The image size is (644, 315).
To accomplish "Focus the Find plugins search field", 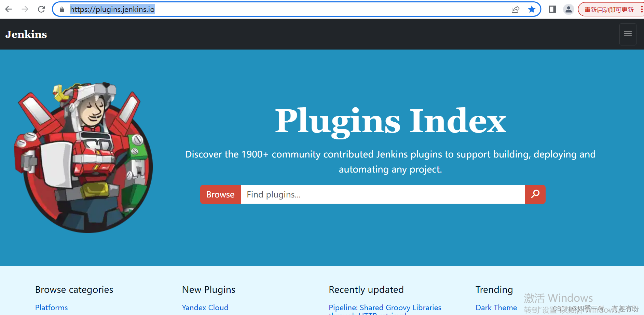I will (x=383, y=194).
